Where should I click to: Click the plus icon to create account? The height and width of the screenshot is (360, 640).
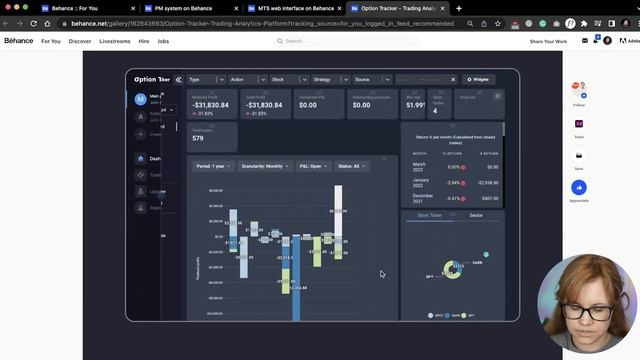(140, 134)
